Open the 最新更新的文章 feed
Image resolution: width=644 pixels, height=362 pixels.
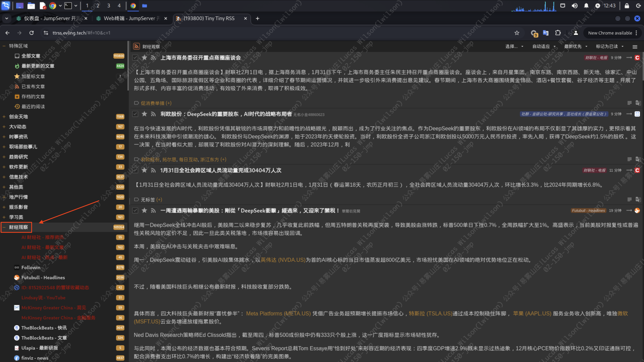[x=38, y=66]
